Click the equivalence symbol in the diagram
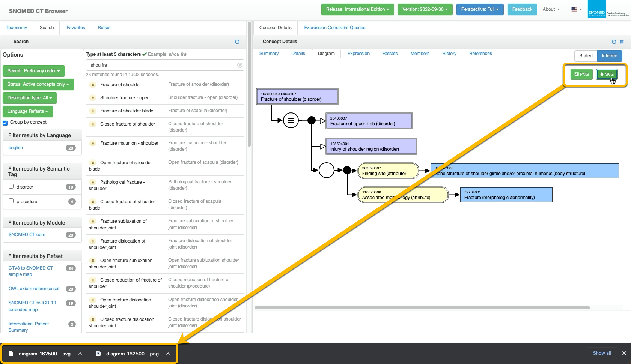This screenshot has height=364, width=631. pos(291,120)
